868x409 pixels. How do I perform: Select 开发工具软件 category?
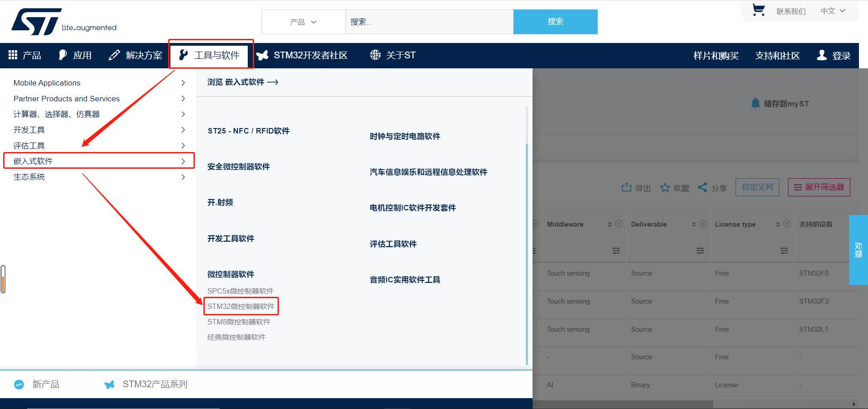coord(231,238)
